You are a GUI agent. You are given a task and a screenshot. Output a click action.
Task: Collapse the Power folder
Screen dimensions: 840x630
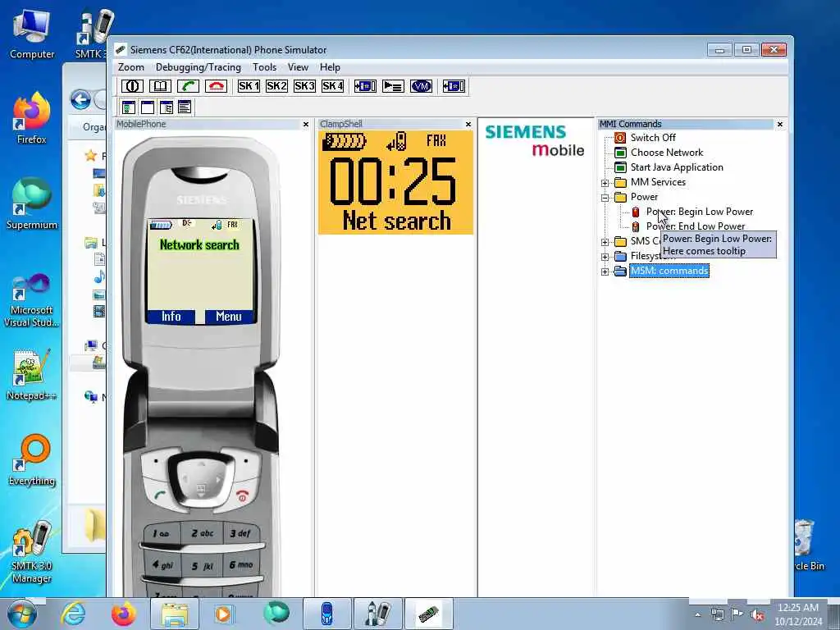tap(605, 198)
